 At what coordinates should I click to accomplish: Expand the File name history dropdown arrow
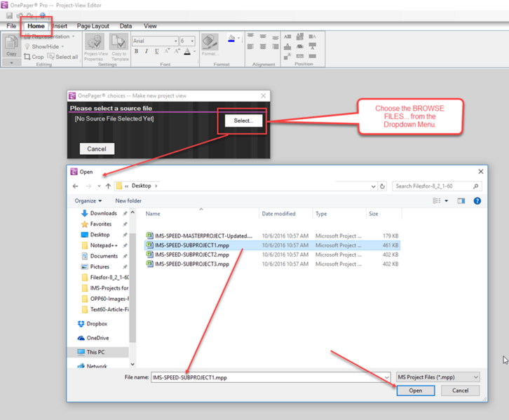386,377
